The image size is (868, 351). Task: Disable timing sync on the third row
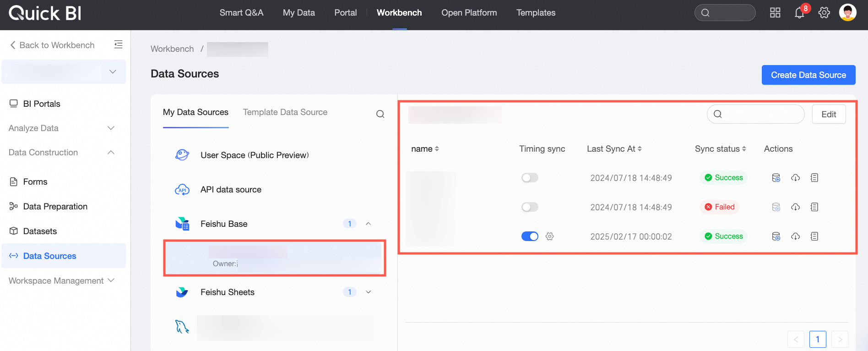tap(530, 236)
